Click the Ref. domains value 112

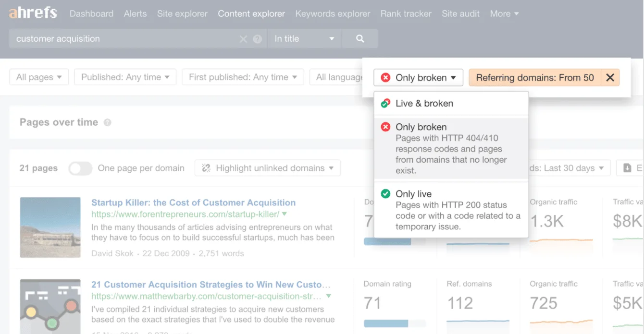tap(460, 303)
